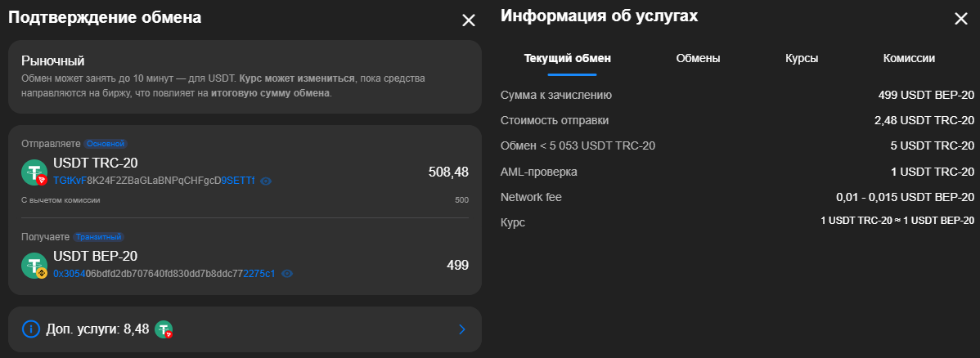Expand Доп. услуги with the chevron arrow
The image size is (980, 358).
pos(462,329)
